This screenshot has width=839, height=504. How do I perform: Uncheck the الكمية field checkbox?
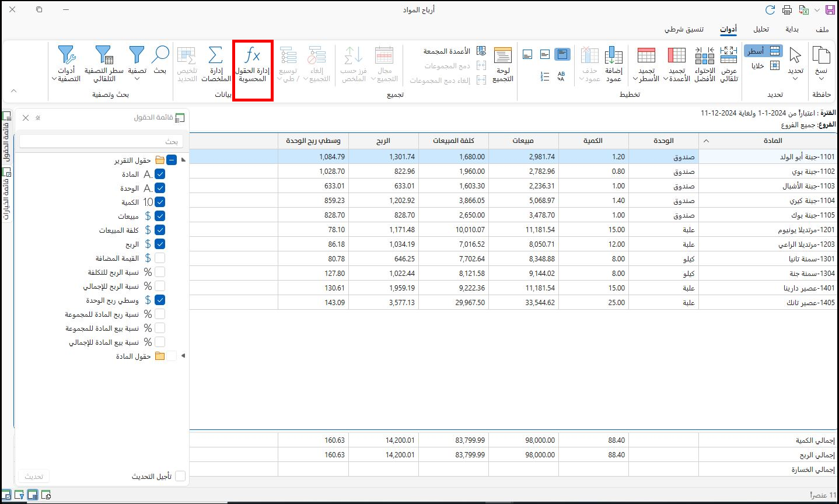(x=160, y=202)
